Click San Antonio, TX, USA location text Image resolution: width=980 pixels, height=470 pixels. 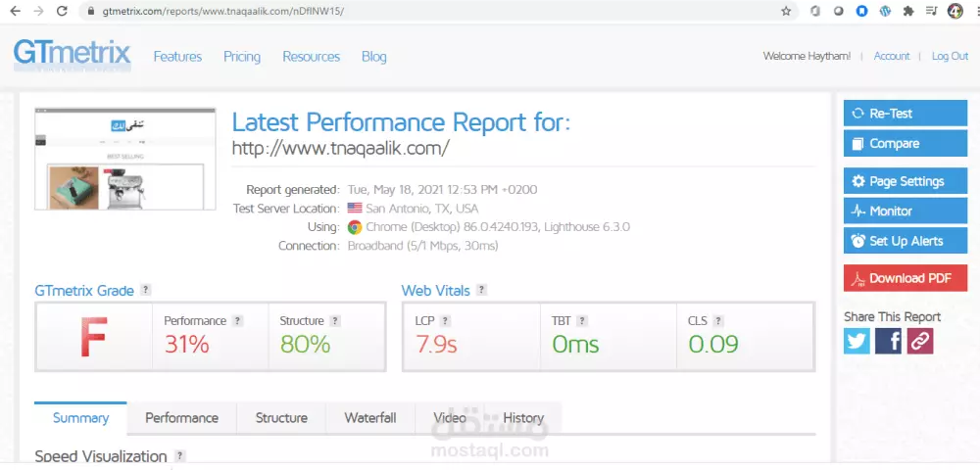click(x=422, y=209)
